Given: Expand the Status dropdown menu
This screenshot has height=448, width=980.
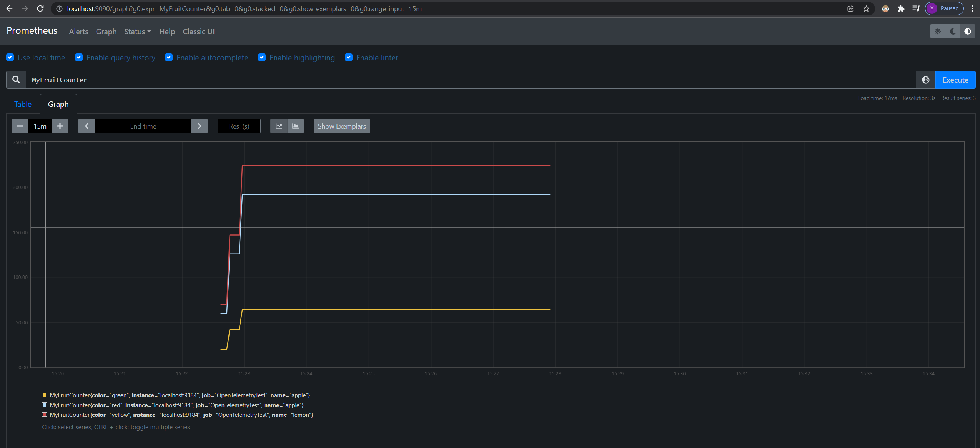Looking at the screenshot, I should pyautogui.click(x=138, y=32).
